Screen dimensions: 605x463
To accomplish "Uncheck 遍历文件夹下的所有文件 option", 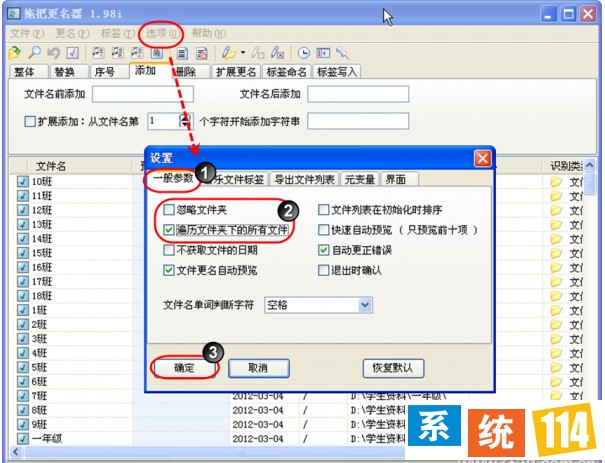I will click(169, 230).
